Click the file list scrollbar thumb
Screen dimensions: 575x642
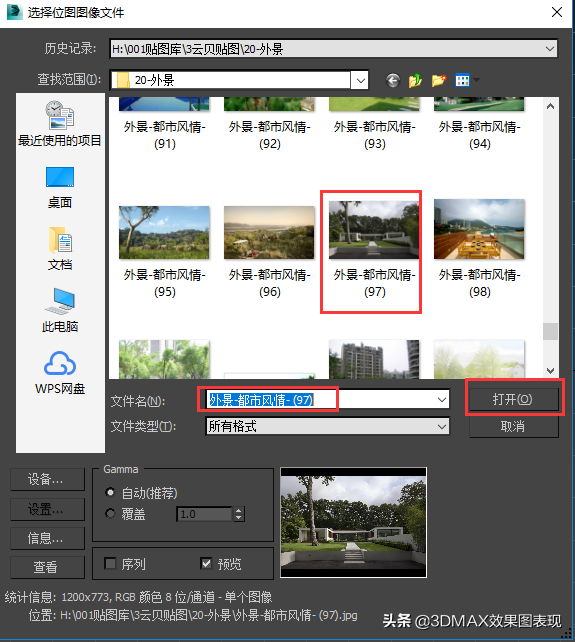[550, 331]
